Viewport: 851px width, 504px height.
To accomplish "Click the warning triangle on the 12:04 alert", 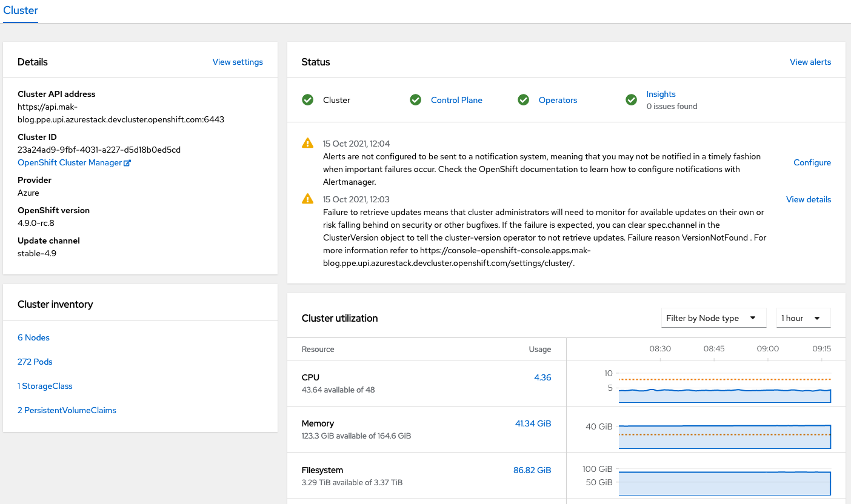I will (307, 143).
